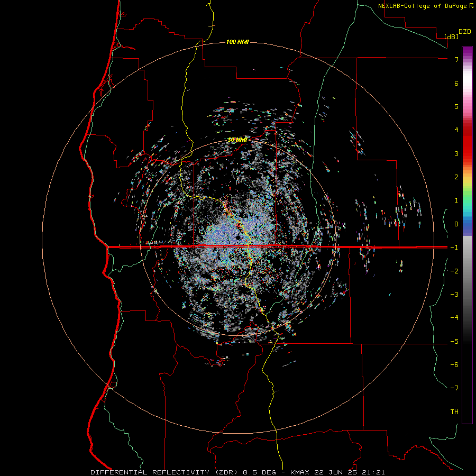Click the -5 value on color scale
Image resolution: width=476 pixels, height=476 pixels.
click(x=454, y=341)
